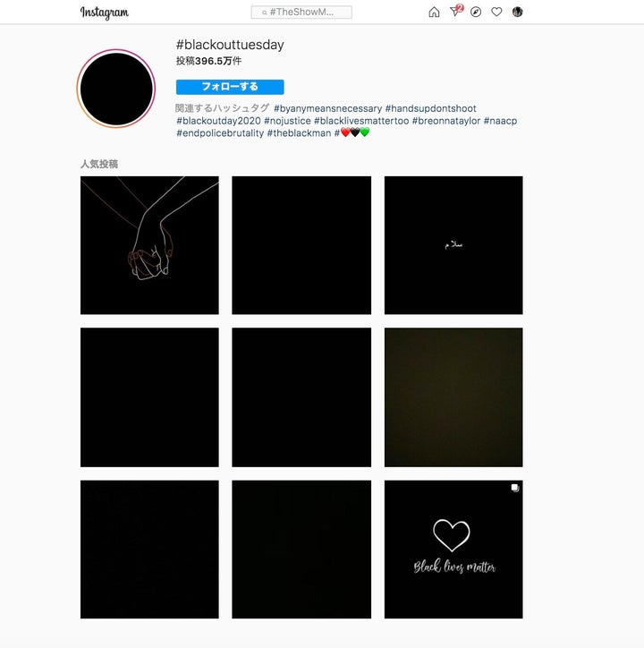Click the blue フォローする follow button
The image size is (644, 648).
click(230, 87)
